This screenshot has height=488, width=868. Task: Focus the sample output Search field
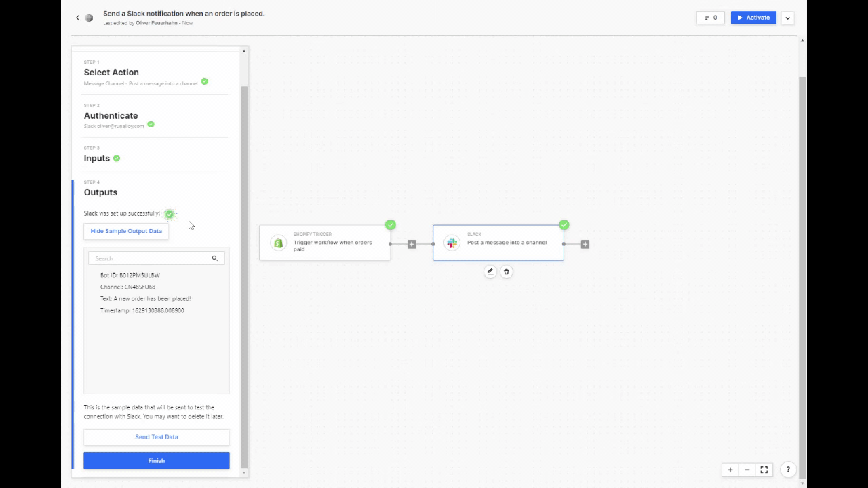pyautogui.click(x=156, y=258)
